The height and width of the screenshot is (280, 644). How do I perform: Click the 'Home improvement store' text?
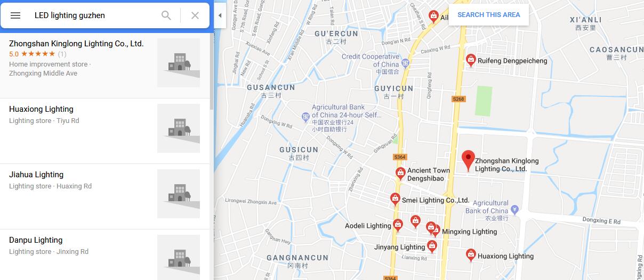point(49,64)
